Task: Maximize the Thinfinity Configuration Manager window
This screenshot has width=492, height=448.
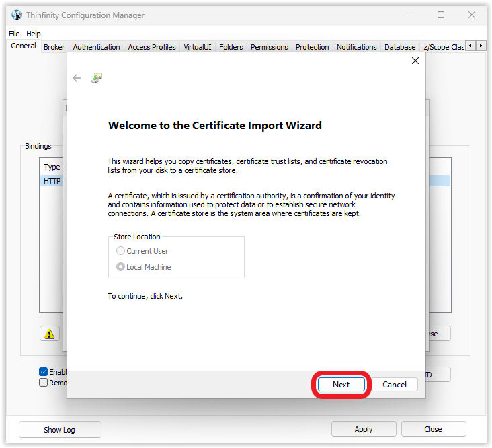Action: pos(441,15)
